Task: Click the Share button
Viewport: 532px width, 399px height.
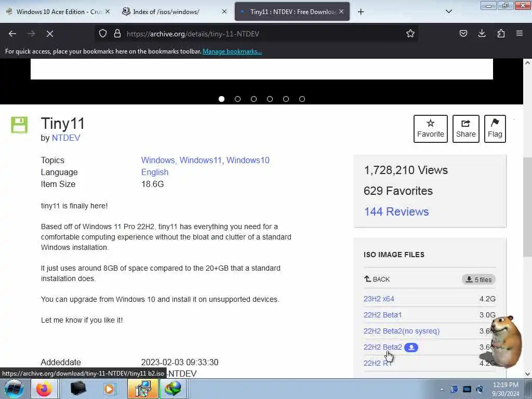Action: pyautogui.click(x=465, y=129)
